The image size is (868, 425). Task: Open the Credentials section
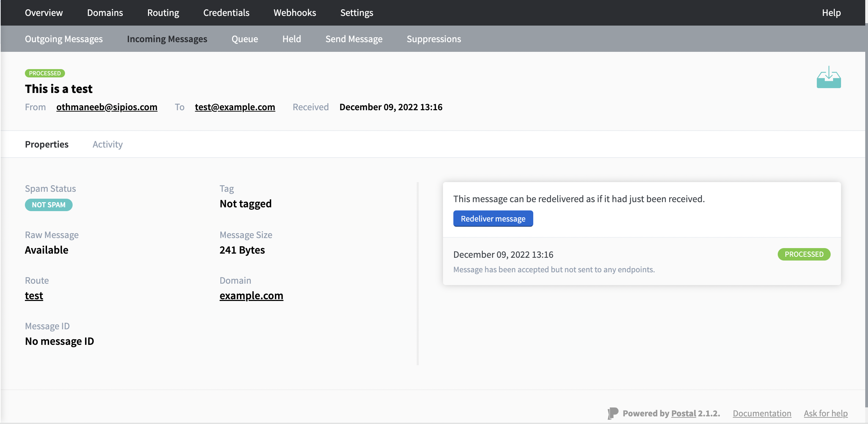(x=226, y=12)
